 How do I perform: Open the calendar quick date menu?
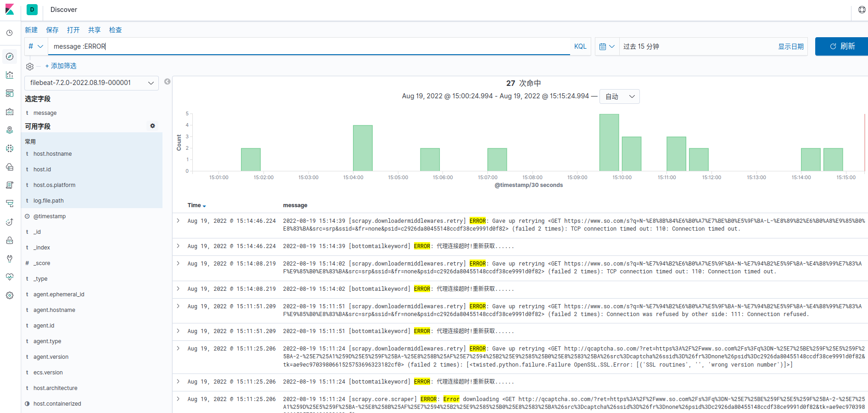click(x=607, y=46)
